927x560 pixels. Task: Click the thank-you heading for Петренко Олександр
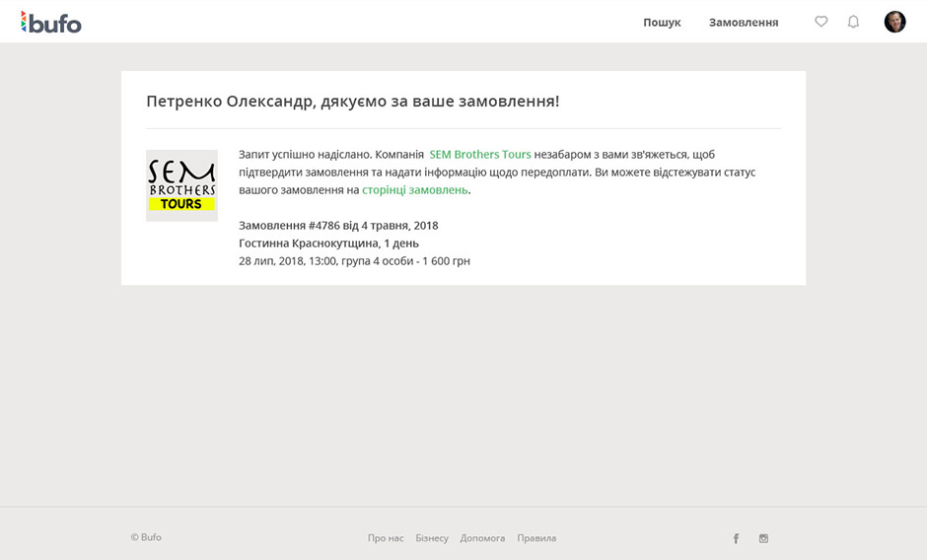352,101
